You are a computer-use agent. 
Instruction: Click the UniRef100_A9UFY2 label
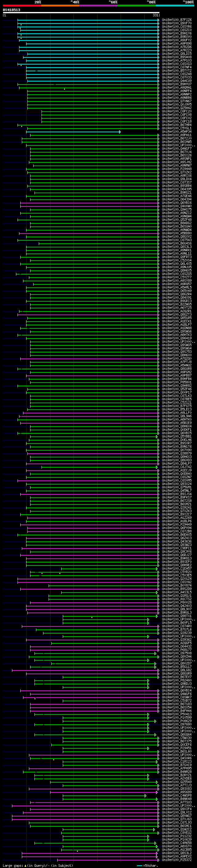tap(176, 40)
